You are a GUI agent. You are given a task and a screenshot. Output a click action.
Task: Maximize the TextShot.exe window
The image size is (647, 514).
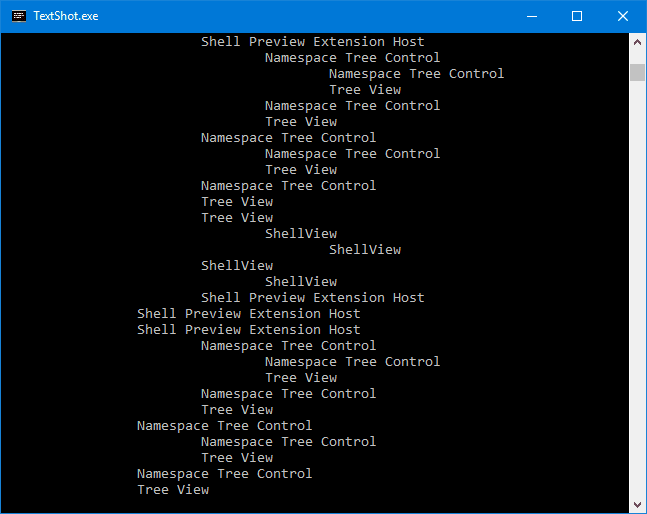[x=577, y=16]
